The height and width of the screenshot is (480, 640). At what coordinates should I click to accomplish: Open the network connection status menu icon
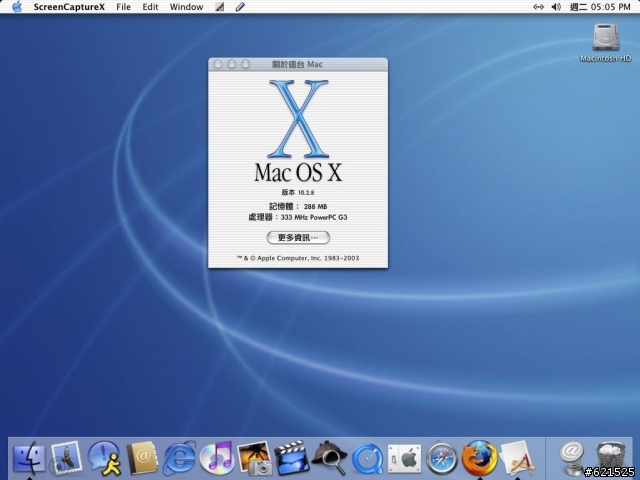tap(538, 7)
